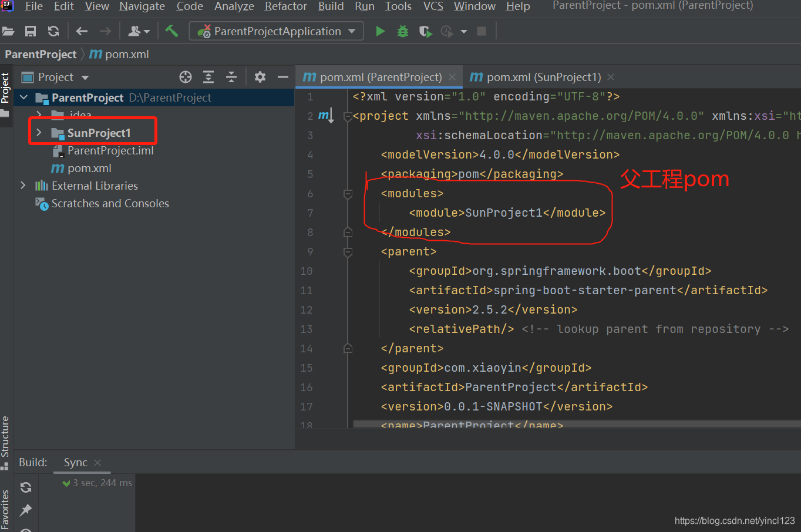Click line number 10 in the gutter

tap(307, 271)
